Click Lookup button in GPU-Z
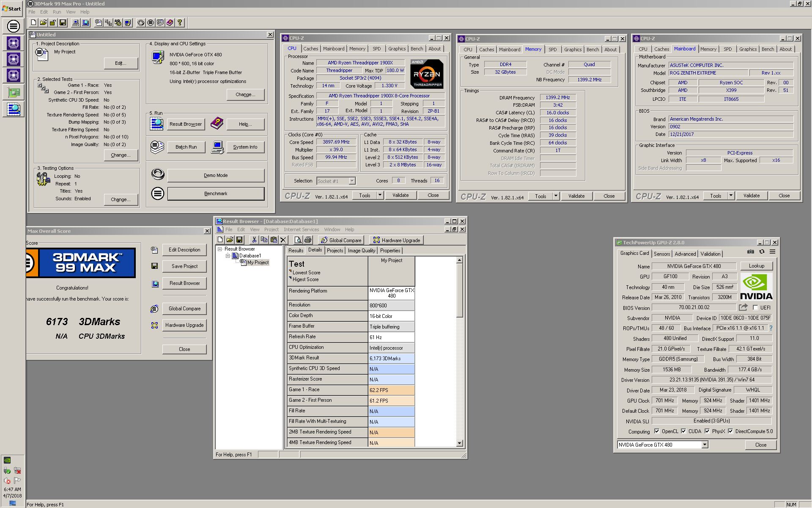Screen dimensions: 812x508 coord(757,266)
